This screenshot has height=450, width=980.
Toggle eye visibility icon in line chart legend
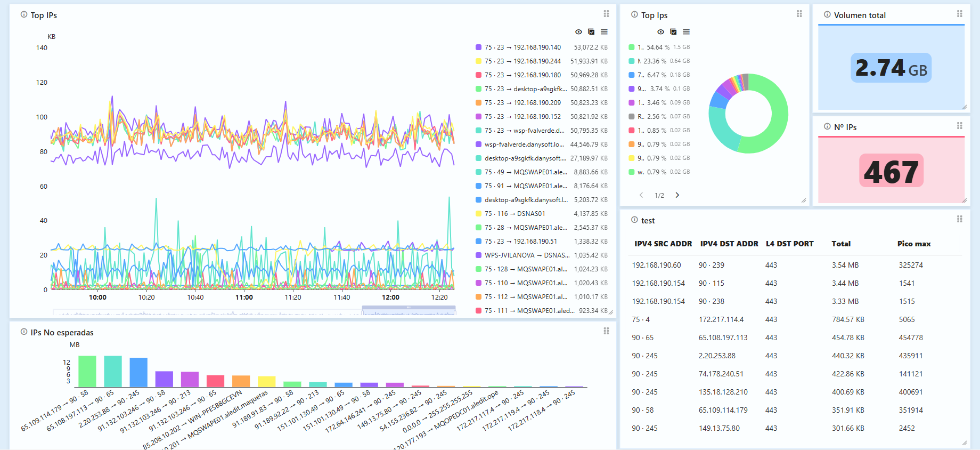[578, 32]
